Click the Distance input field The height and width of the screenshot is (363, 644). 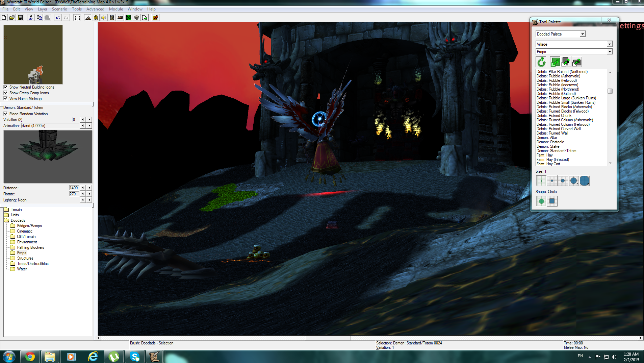click(74, 188)
